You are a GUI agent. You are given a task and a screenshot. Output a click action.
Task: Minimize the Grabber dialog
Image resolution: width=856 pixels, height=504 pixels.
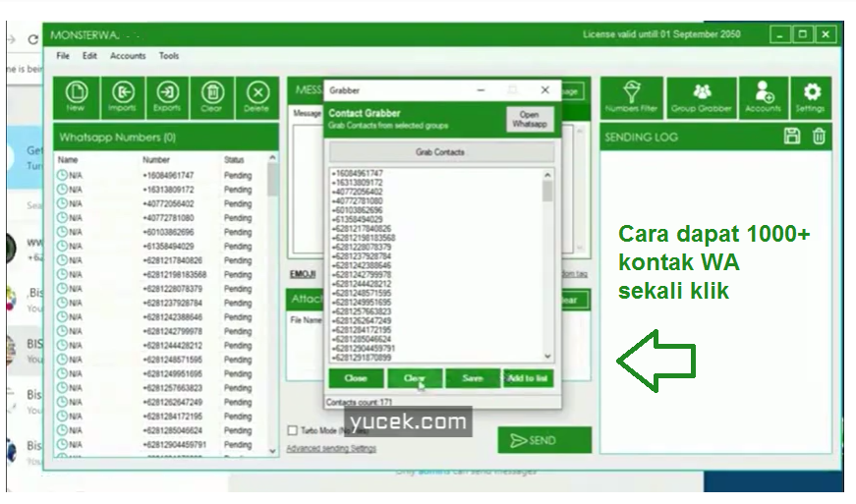(481, 90)
